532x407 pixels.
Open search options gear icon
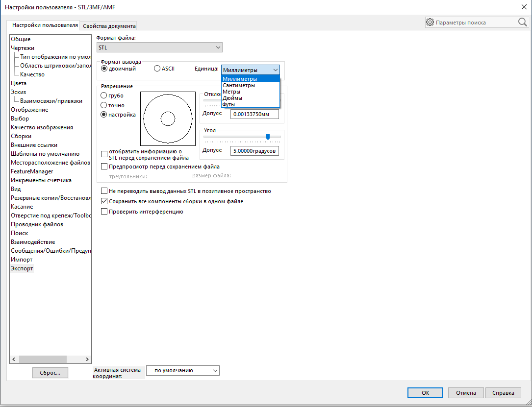coord(430,23)
